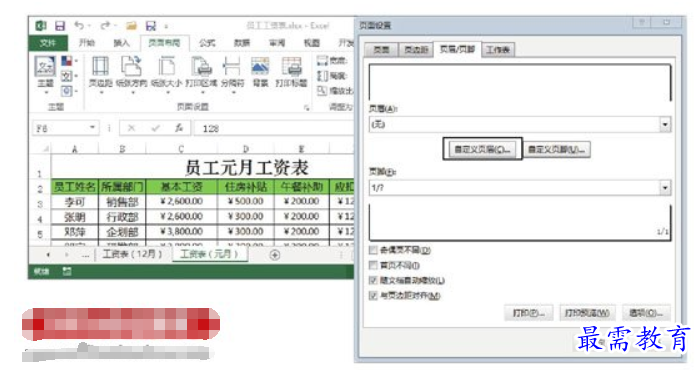Open the Undo history dropdown arrow
The image size is (699, 370).
[89, 26]
